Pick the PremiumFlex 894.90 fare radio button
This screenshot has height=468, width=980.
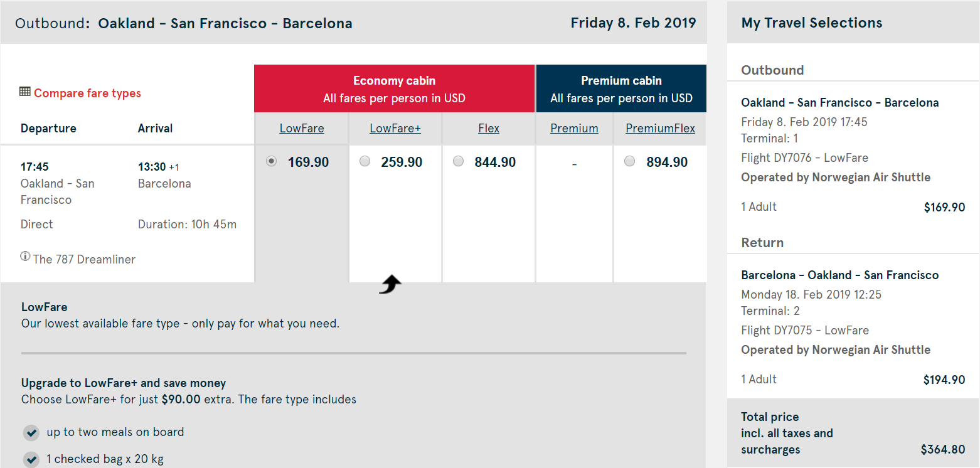[x=630, y=162]
